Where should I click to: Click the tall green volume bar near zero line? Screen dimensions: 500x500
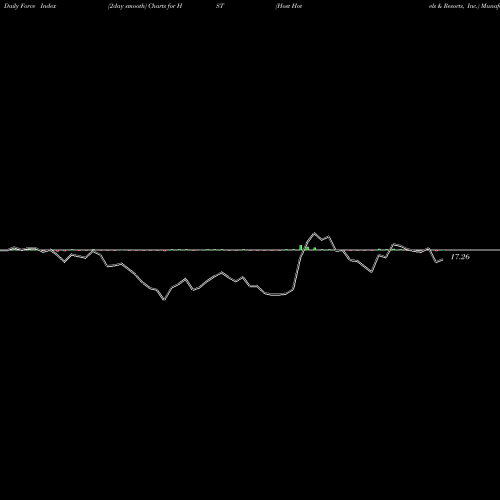[x=301, y=247]
